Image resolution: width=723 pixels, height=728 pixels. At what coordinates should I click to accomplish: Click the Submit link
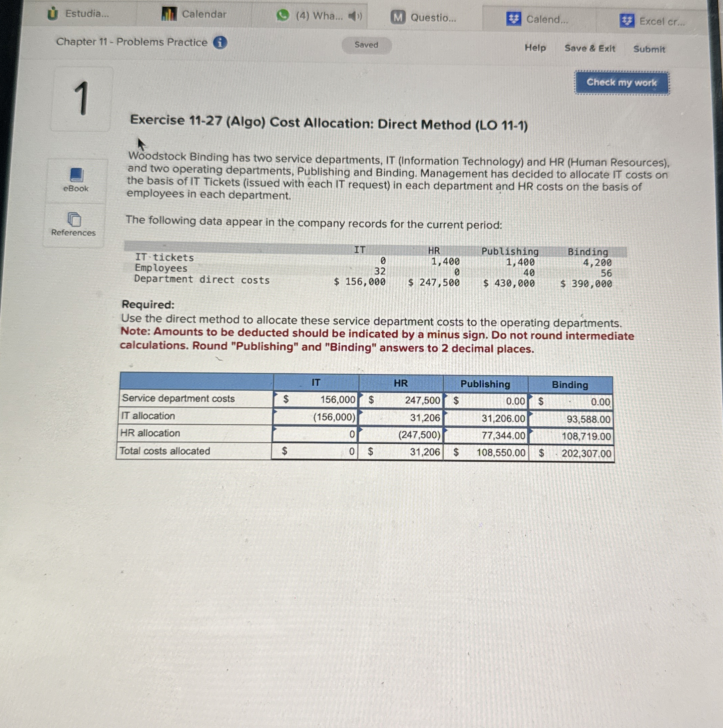tap(649, 49)
